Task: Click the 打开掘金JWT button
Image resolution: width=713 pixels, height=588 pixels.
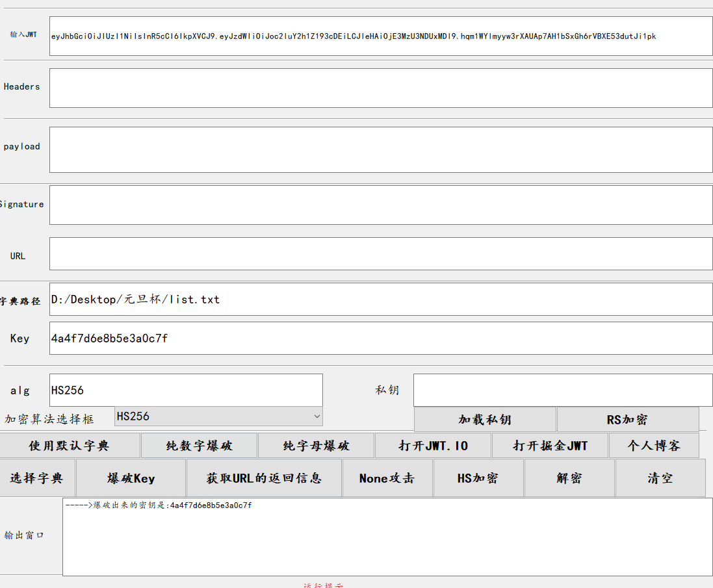Action: coord(550,446)
